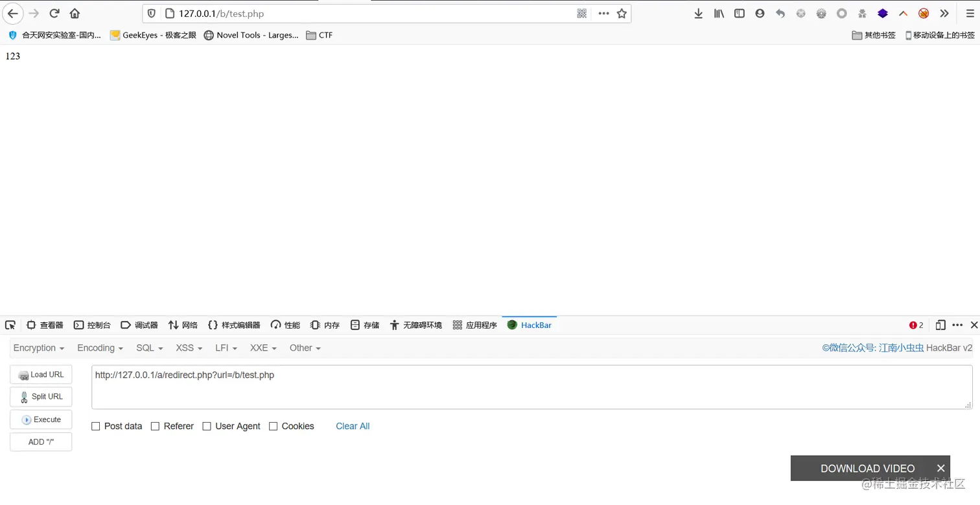This screenshot has width=980, height=505.
Task: Click the ADD "/" button
Action: 41,441
